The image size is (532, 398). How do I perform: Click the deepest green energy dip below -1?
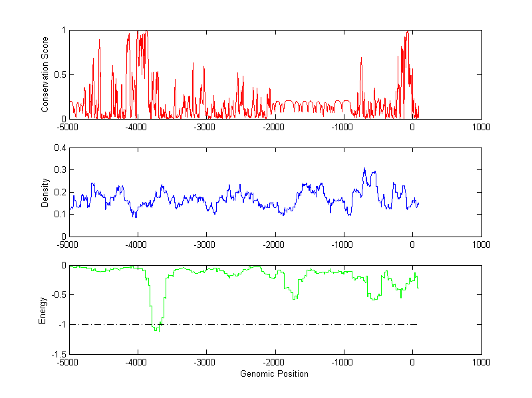157,329
